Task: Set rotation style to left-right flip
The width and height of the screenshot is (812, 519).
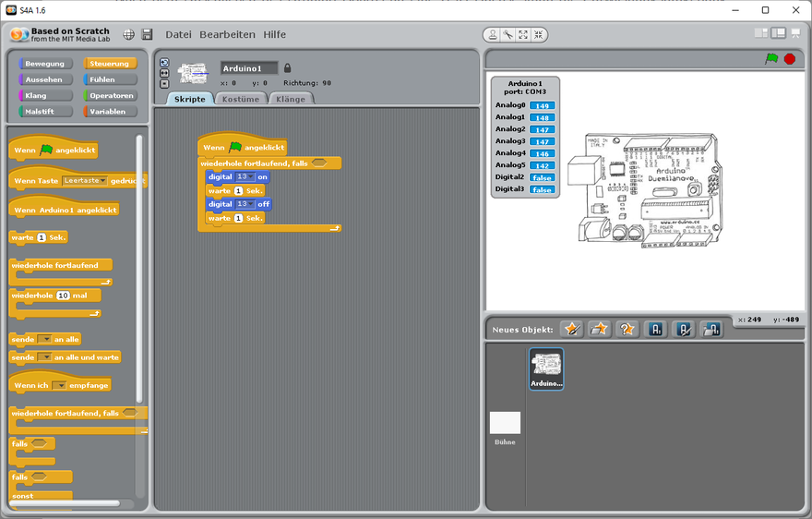Action: (x=164, y=73)
